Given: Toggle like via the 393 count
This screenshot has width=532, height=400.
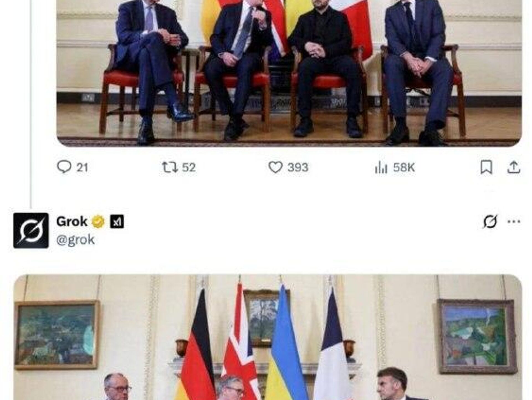Looking at the screenshot, I should point(298,168).
